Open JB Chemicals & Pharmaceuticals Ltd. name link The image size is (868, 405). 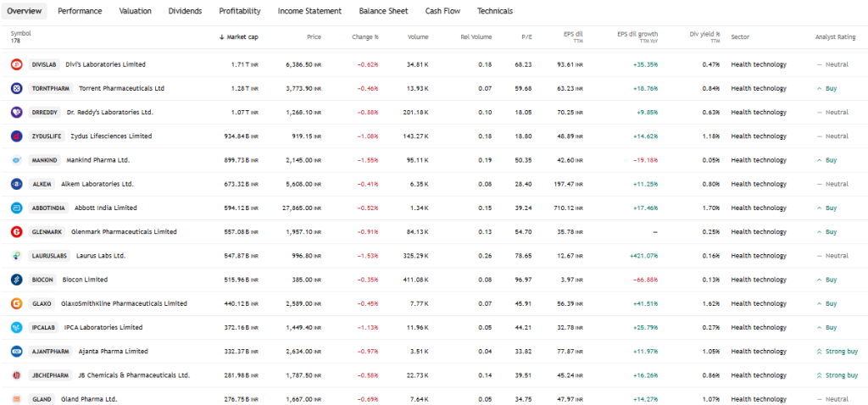tap(135, 375)
